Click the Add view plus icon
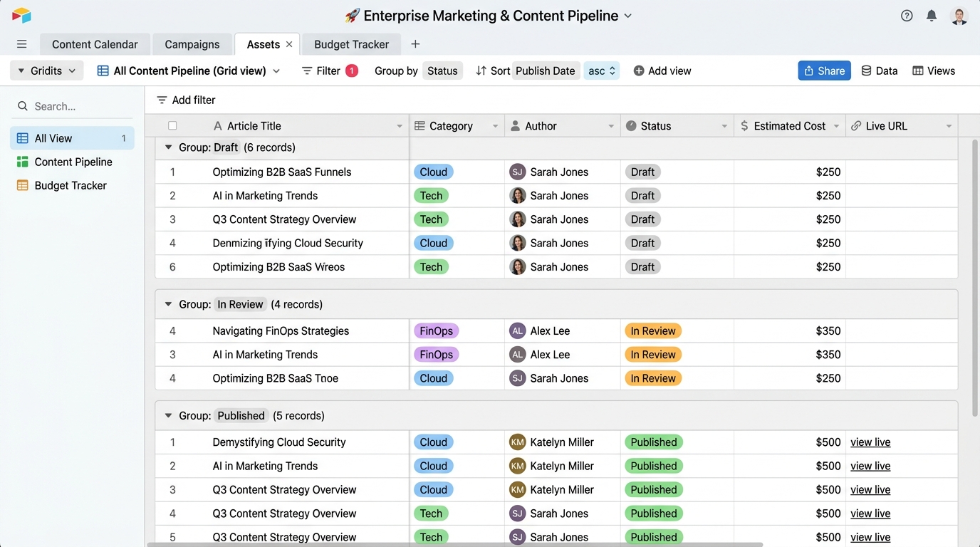Screen dimensions: 980x547 point(639,71)
